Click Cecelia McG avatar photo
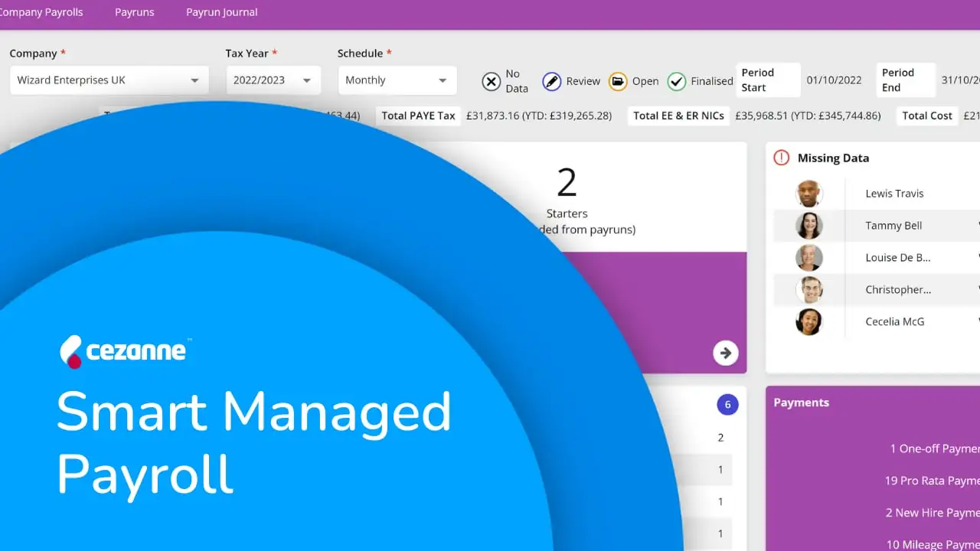 808,322
